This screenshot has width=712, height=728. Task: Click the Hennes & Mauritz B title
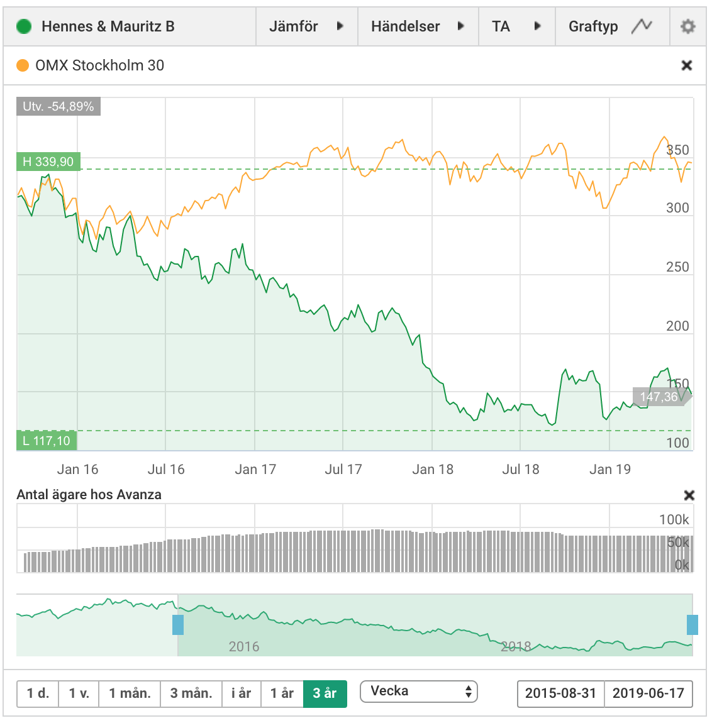click(108, 26)
